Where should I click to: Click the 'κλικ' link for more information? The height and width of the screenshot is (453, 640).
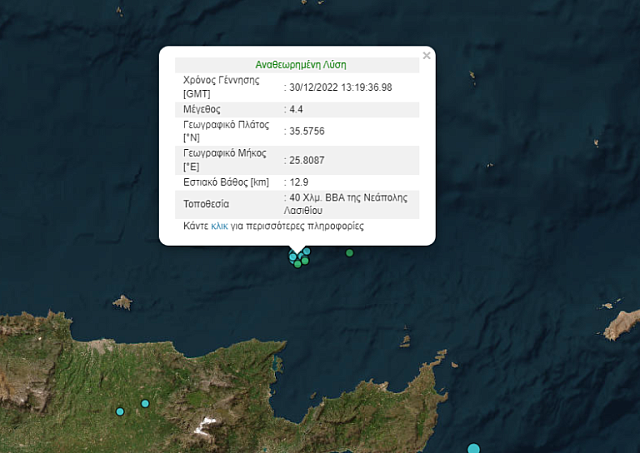pos(219,227)
